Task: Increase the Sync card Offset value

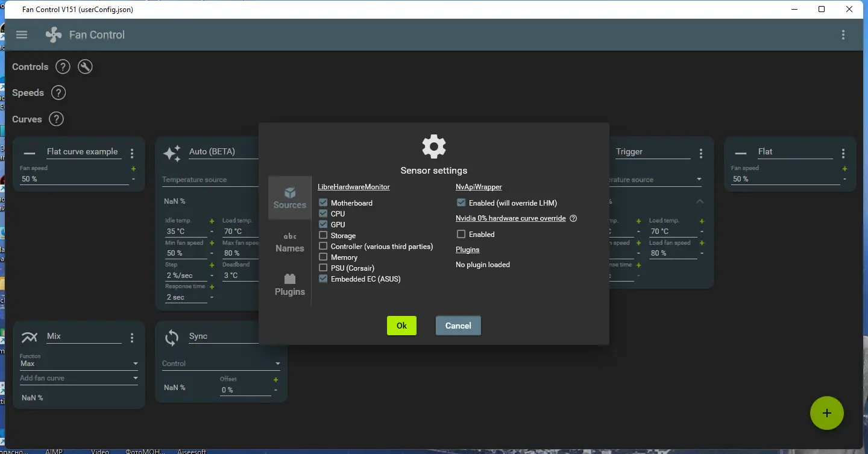Action: (x=275, y=380)
